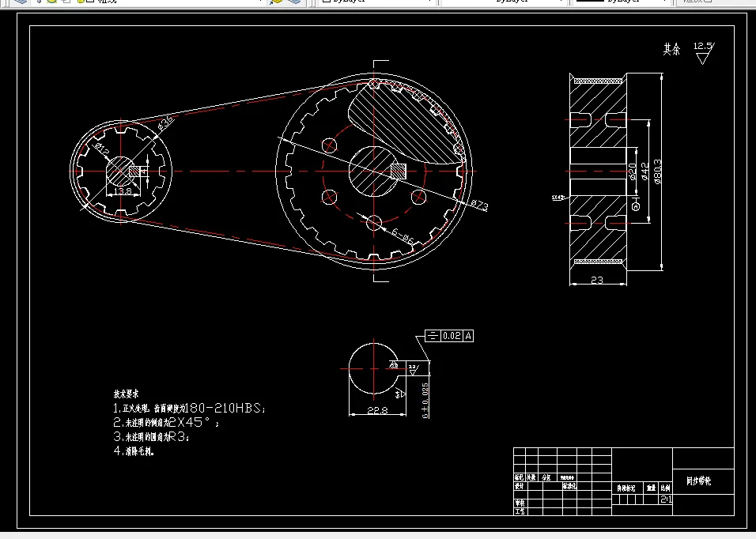Select the 2X45° chamfer requirement line
Image resolution: width=756 pixels, height=539 pixels.
coord(166,423)
